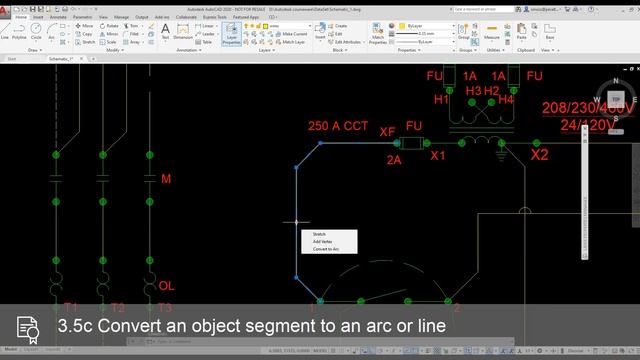
Task: Close the Schematic_1 drawing tab
Action: pos(81,59)
